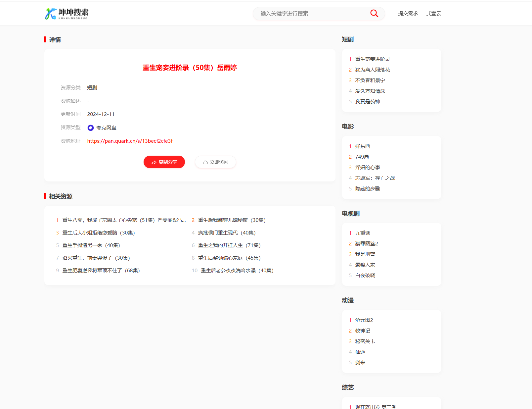
Task: Open related resource 重生后老公夜夜洗冷水澡
Action: (237, 271)
